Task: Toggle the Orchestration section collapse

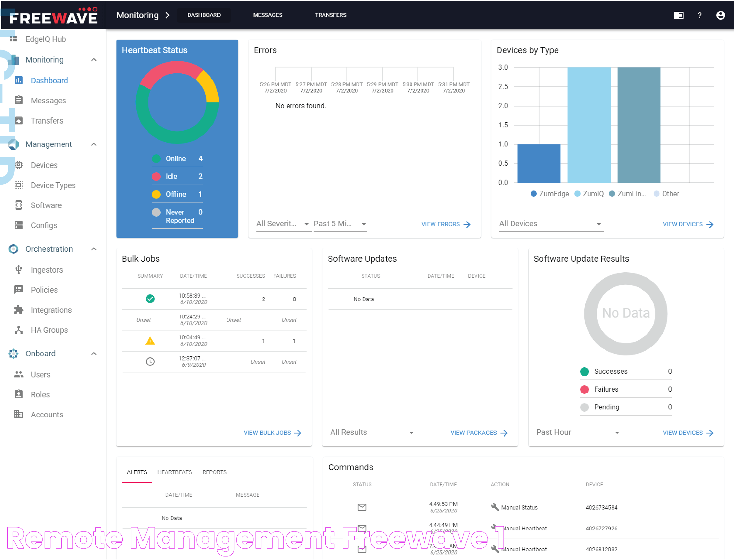Action: (94, 249)
